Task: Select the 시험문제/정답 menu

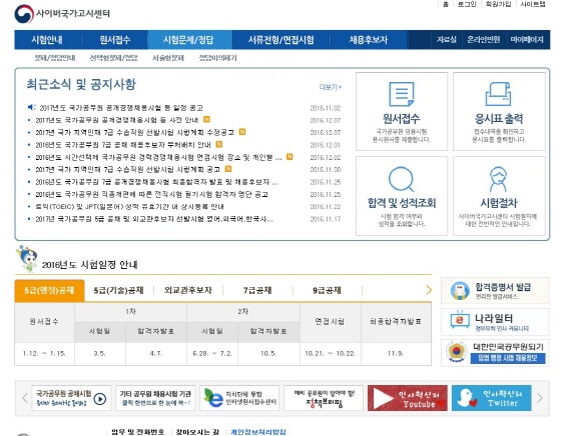Action: coord(188,40)
